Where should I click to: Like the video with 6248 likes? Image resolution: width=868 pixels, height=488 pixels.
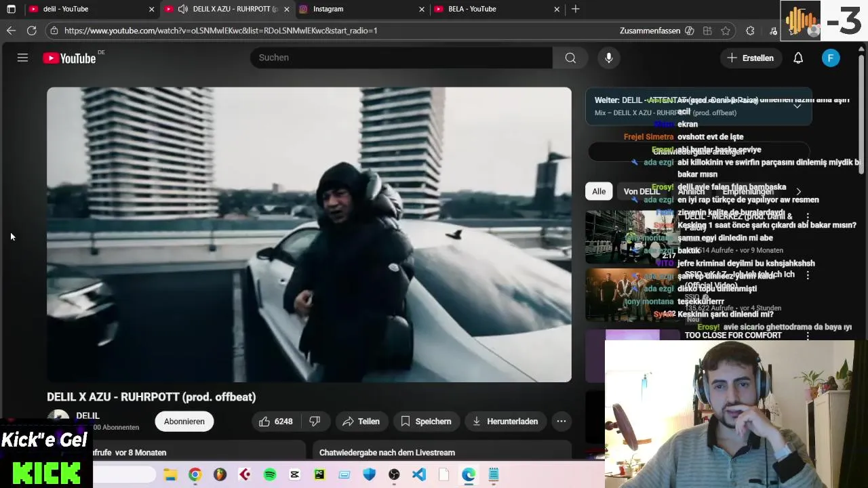[275, 422]
